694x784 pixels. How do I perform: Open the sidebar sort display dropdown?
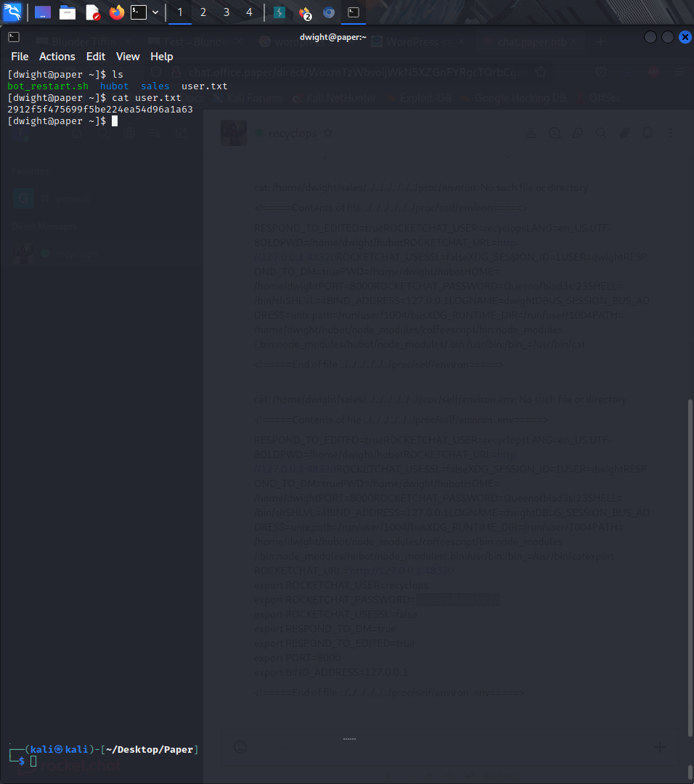click(155, 133)
